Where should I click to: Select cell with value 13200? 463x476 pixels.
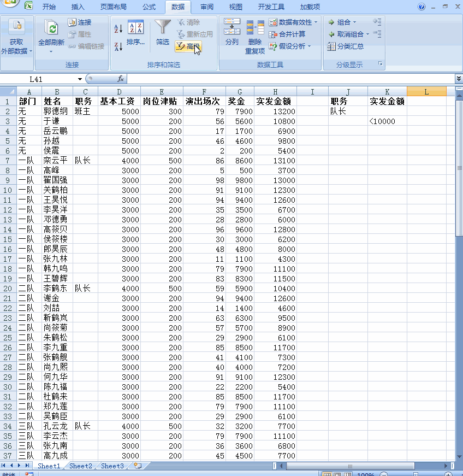click(275, 111)
